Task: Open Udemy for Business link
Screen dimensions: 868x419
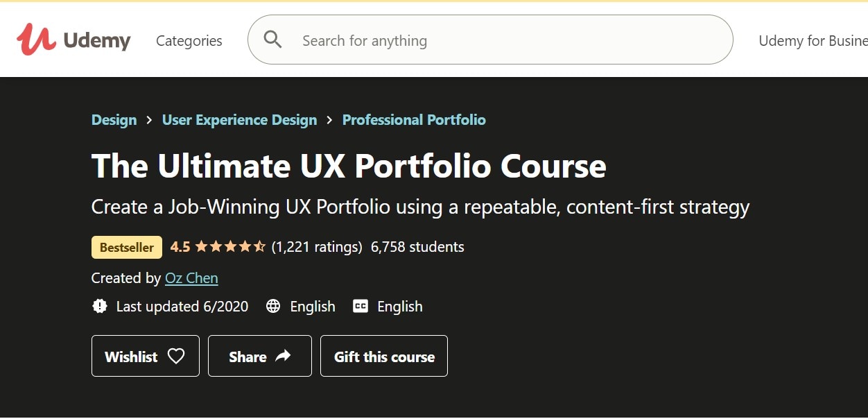Action: (813, 41)
